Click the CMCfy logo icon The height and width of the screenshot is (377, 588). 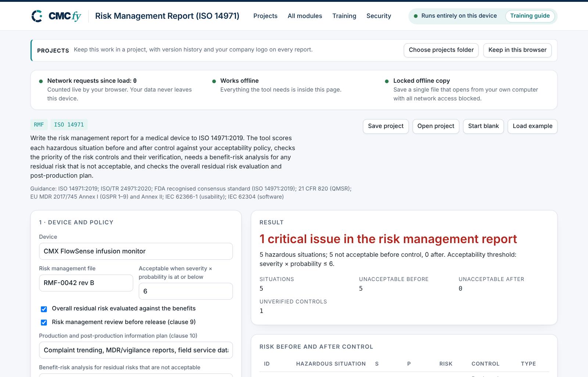coord(37,16)
